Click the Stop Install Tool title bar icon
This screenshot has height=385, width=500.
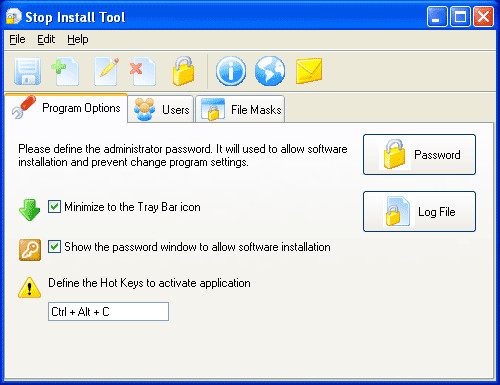pos(14,16)
